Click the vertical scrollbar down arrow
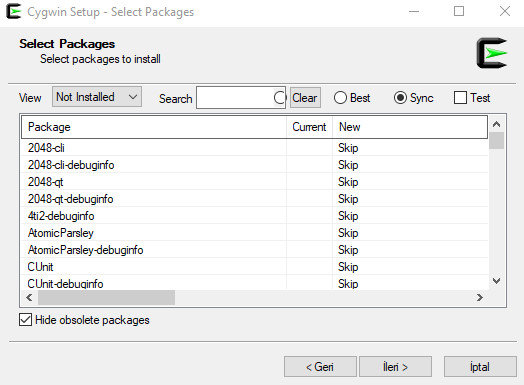Screen dimensions: 524x385 click(497, 281)
